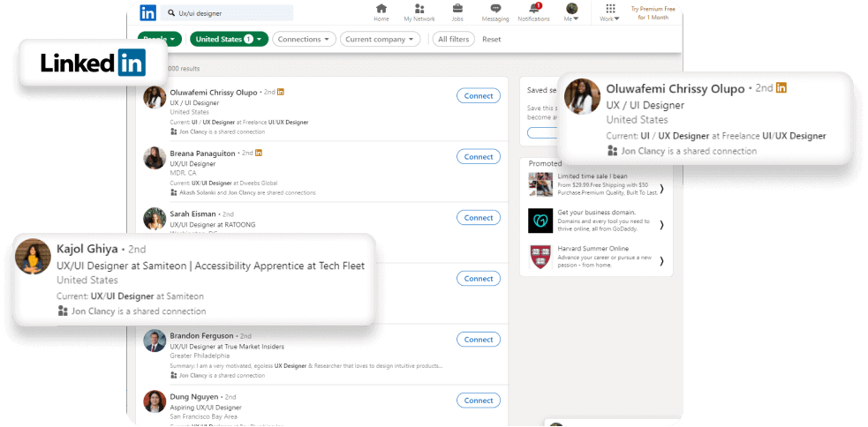Image resolution: width=868 pixels, height=427 pixels.
Task: Click Breana Panaguiton's profile photo
Action: [x=155, y=158]
